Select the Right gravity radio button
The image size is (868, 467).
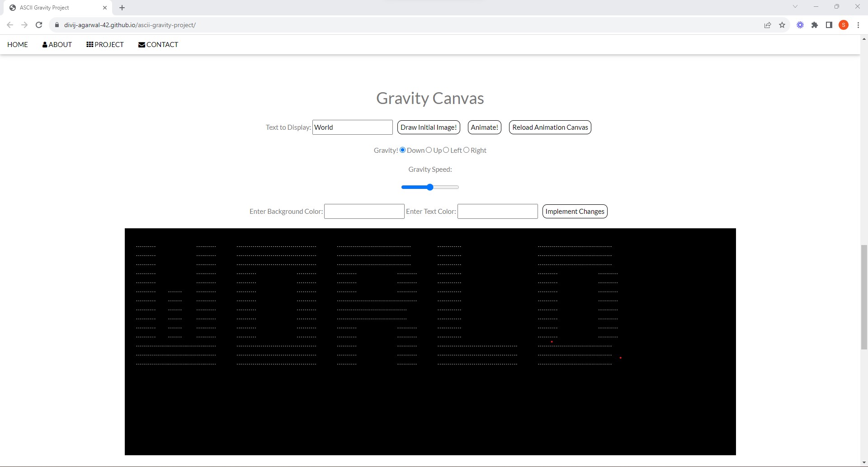pos(466,150)
